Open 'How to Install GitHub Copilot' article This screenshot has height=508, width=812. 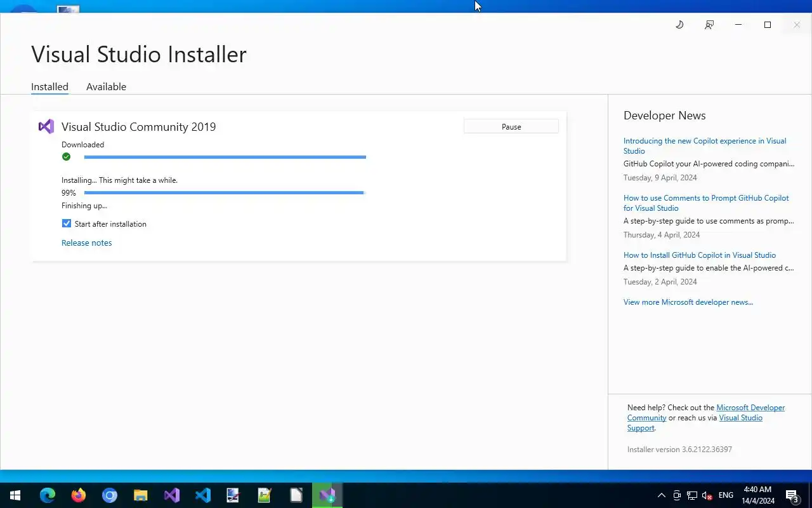click(x=700, y=255)
